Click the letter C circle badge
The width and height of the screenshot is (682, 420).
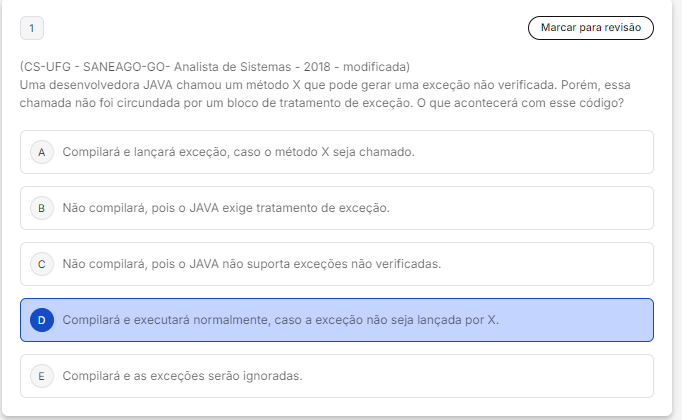[41, 264]
